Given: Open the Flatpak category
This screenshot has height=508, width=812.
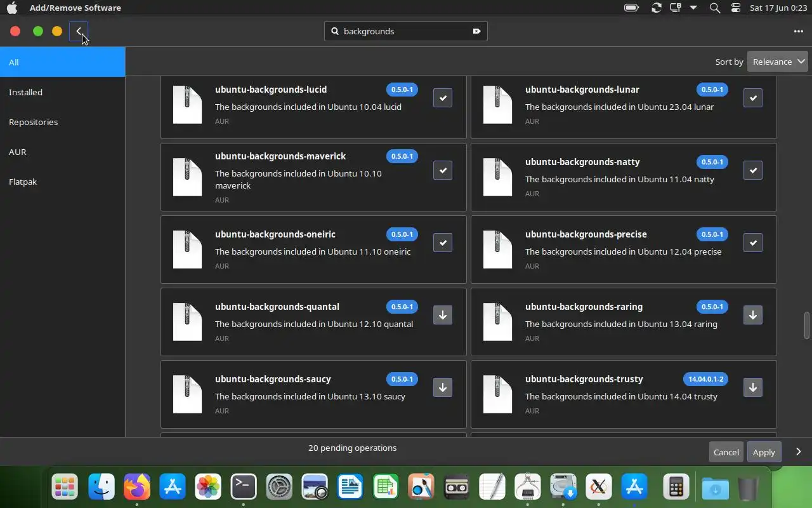Looking at the screenshot, I should [x=62, y=182].
